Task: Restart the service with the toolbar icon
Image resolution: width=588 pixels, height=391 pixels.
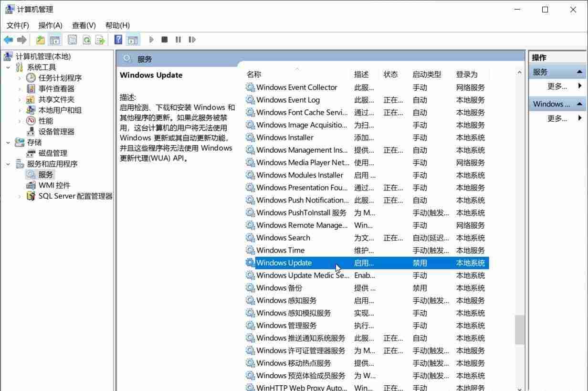Action: click(191, 40)
